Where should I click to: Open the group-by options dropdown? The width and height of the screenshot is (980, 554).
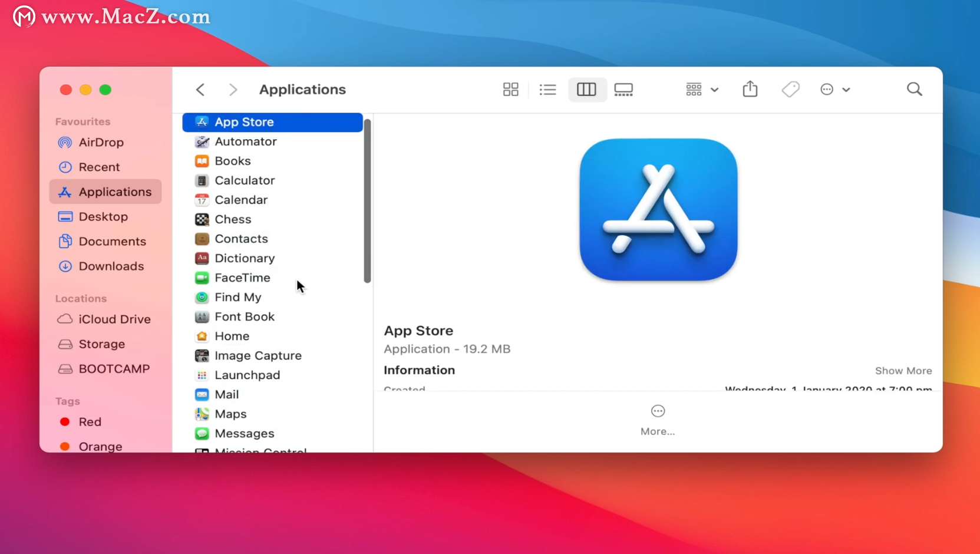click(x=702, y=90)
